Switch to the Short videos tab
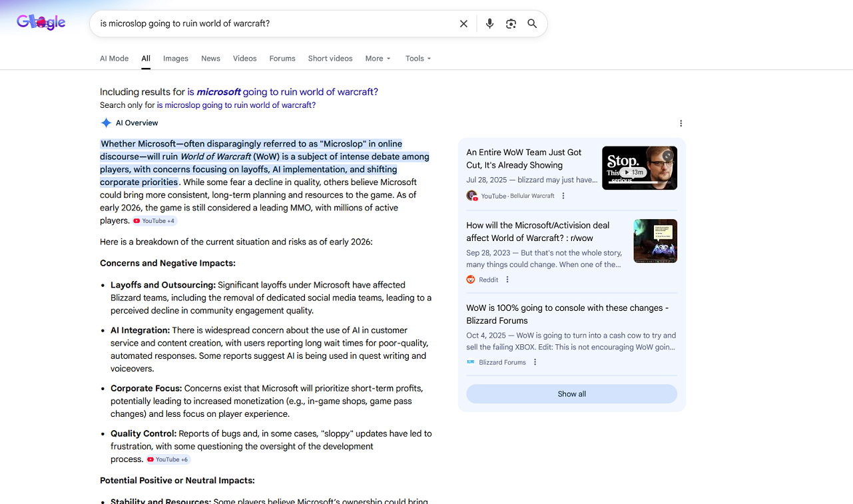853x504 pixels. click(x=330, y=59)
